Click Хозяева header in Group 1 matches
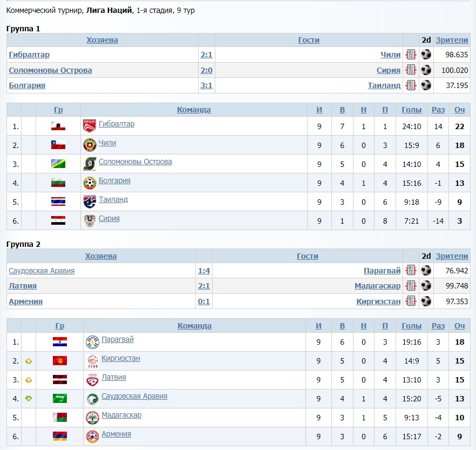Screen dimensions: 476x450 pyautogui.click(x=102, y=40)
